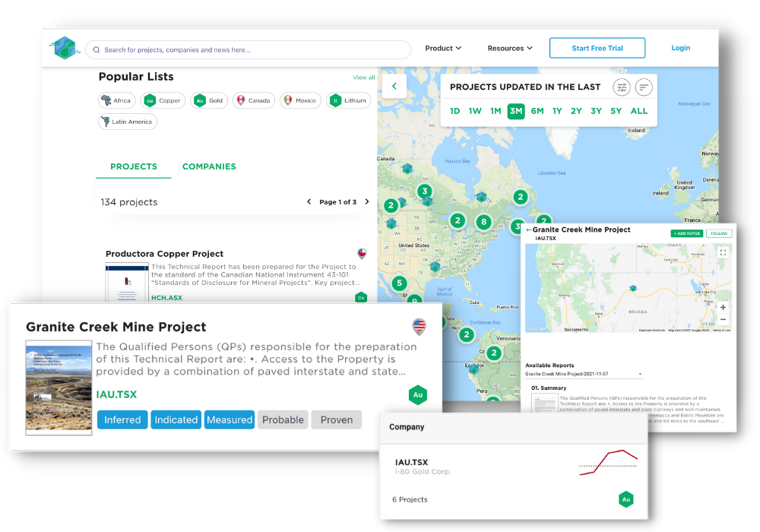Switch to the Companies tab

209,166
